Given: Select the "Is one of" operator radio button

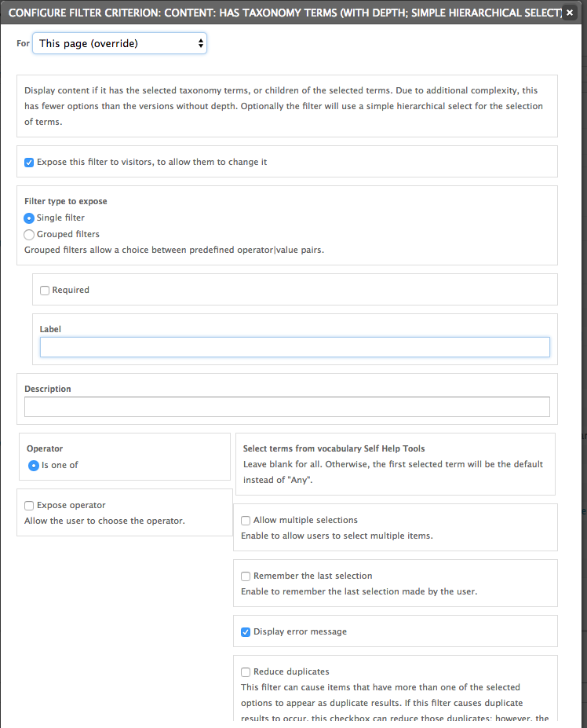Looking at the screenshot, I should 33,465.
